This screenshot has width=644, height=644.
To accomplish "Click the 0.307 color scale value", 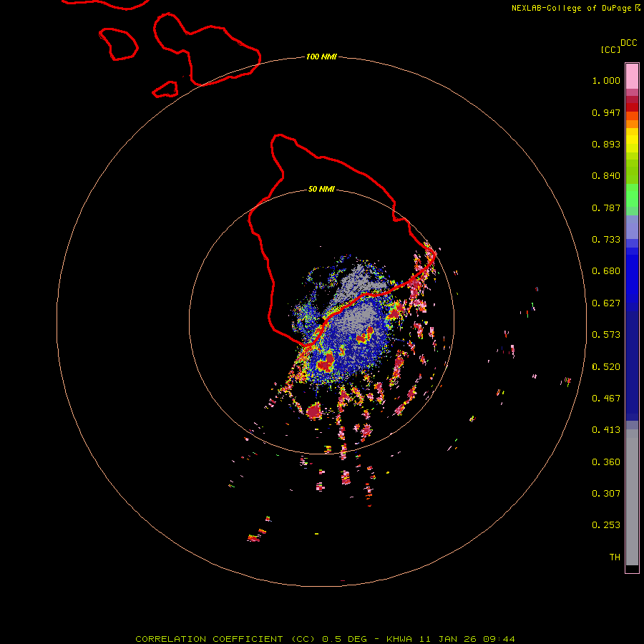I will click(x=606, y=494).
